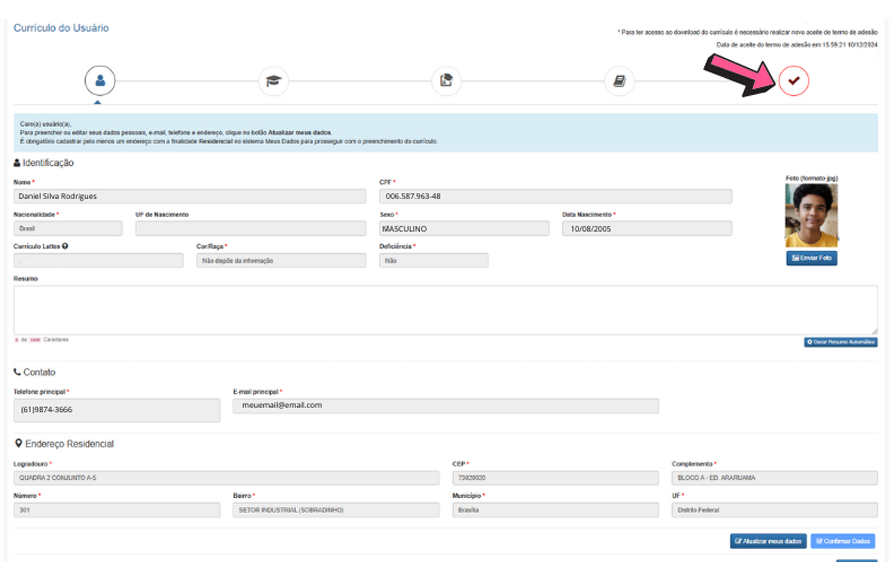Open the personal data step icon
The image size is (892, 575).
(x=100, y=81)
